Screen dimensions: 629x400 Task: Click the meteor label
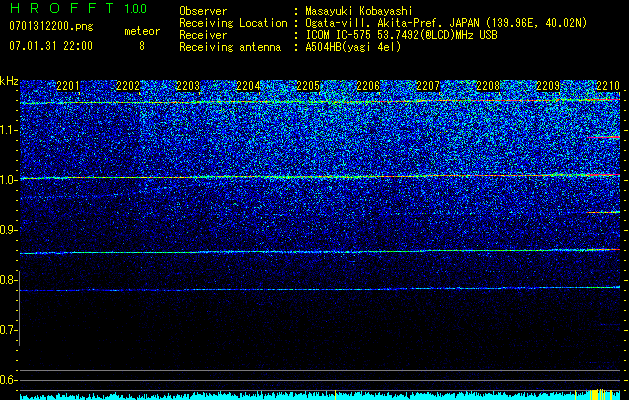[x=142, y=31]
